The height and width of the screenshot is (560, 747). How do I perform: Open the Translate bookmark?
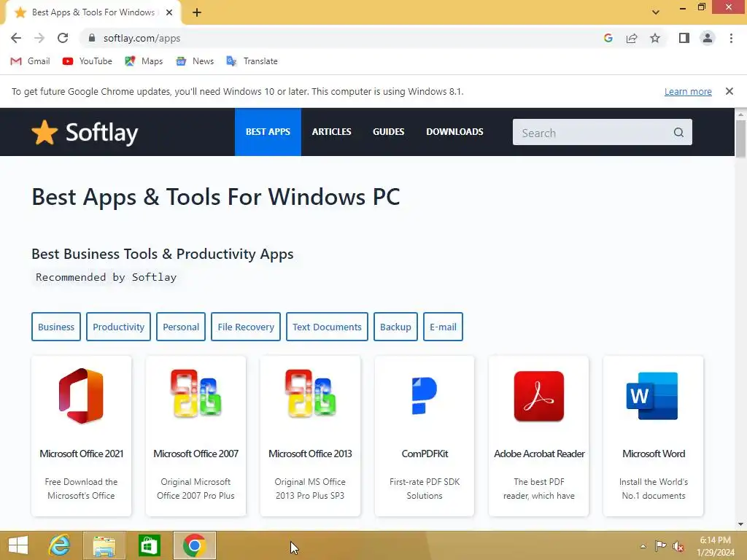(252, 61)
